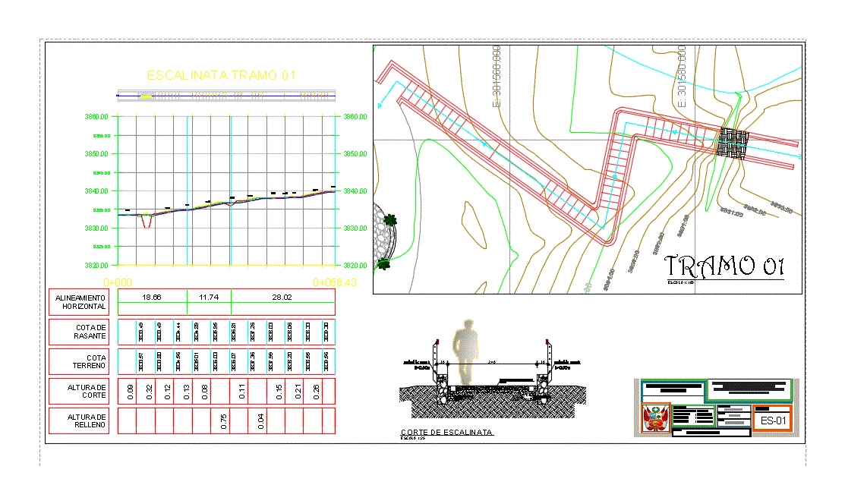Click the 0.11 cut height value

(x=242, y=392)
